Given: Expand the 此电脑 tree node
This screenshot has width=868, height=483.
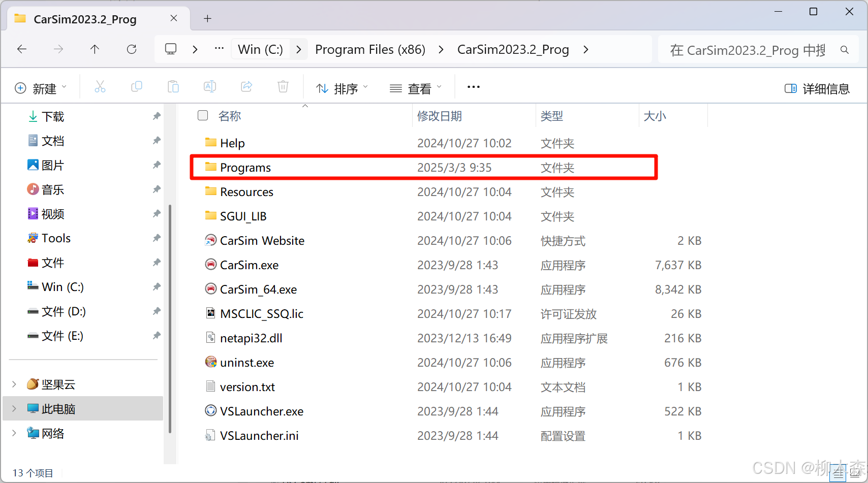Looking at the screenshot, I should [x=14, y=408].
